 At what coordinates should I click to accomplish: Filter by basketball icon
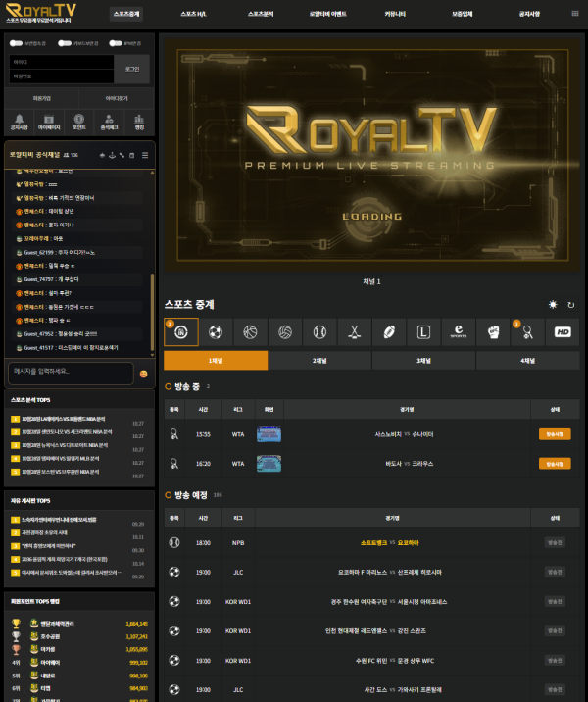[x=250, y=331]
